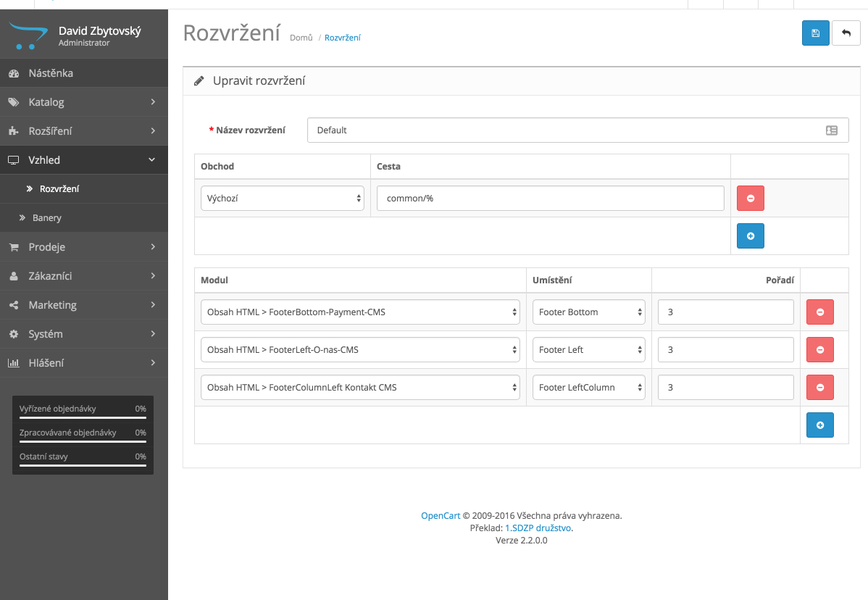This screenshot has height=600, width=868.
Task: Open the Footer Left position dropdown
Action: [x=589, y=350]
